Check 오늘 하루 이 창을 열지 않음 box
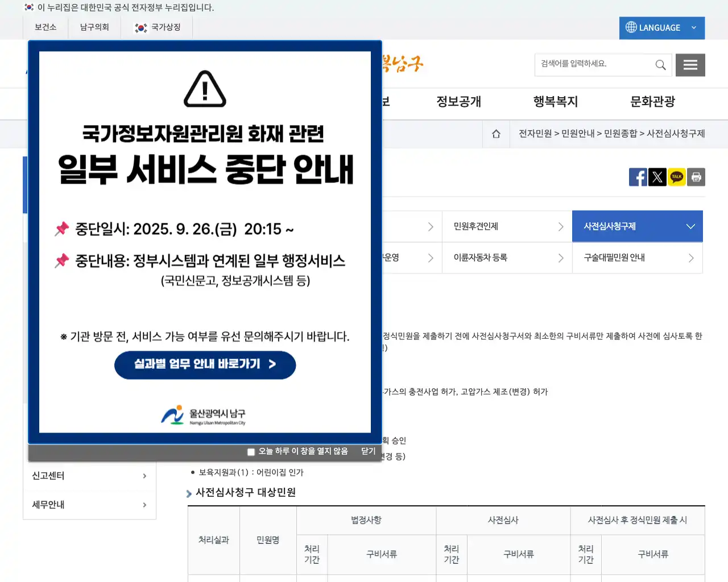 pyautogui.click(x=251, y=452)
